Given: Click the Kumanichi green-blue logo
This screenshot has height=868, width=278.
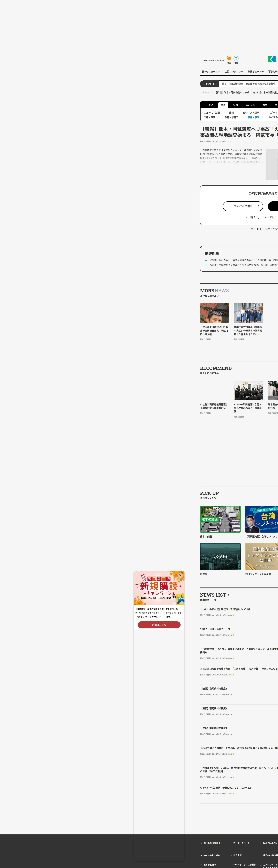Looking at the screenshot, I should pyautogui.click(x=272, y=59).
